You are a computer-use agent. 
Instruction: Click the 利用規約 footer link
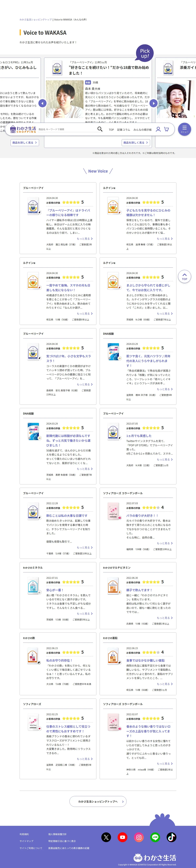point(24,834)
